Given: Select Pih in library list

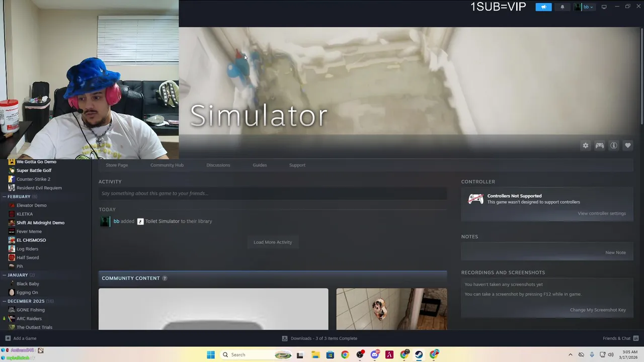Looking at the screenshot, I should pos(20,266).
